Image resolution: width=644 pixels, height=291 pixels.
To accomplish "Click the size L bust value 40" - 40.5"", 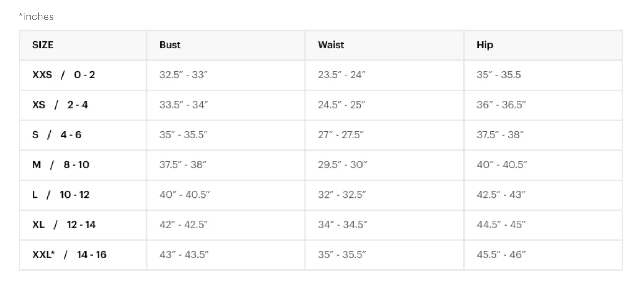I will coord(185,195).
